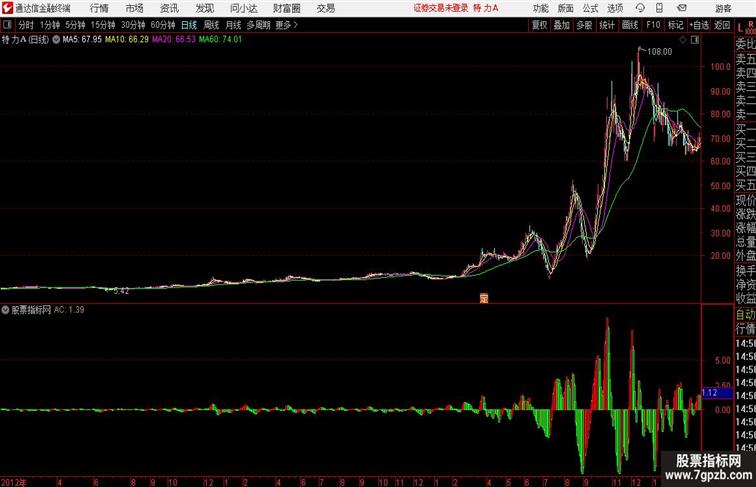
Task: Open the 行情 menu
Action: click(99, 8)
